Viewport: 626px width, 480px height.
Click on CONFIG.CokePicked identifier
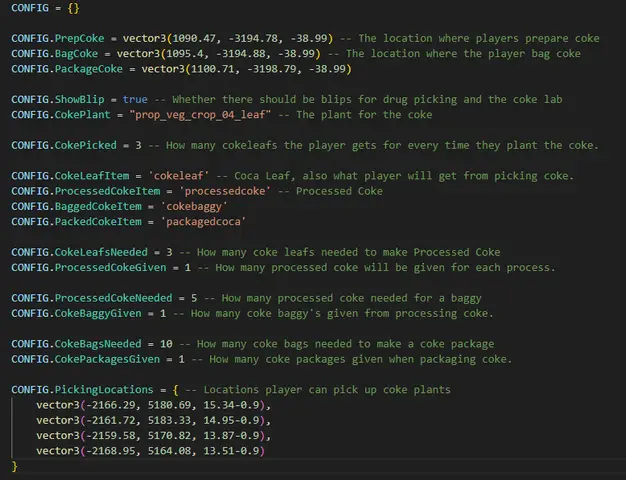click(x=64, y=145)
